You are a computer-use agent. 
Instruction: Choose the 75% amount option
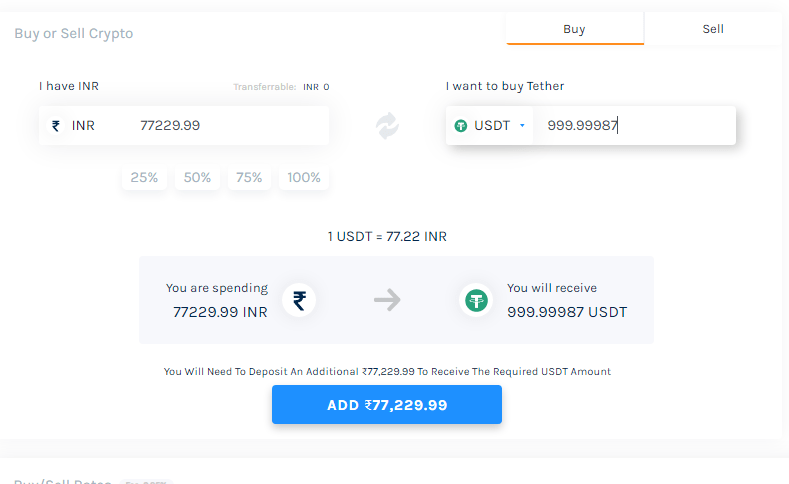(x=249, y=178)
